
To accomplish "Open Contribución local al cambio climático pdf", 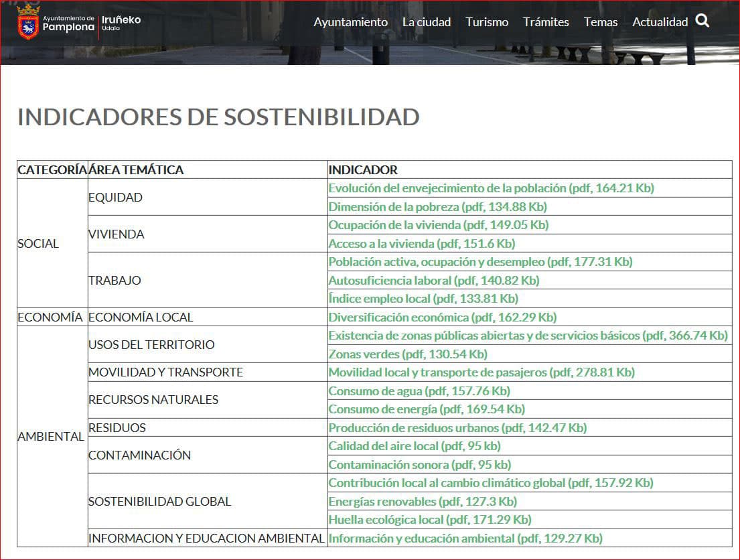I will pos(491,482).
